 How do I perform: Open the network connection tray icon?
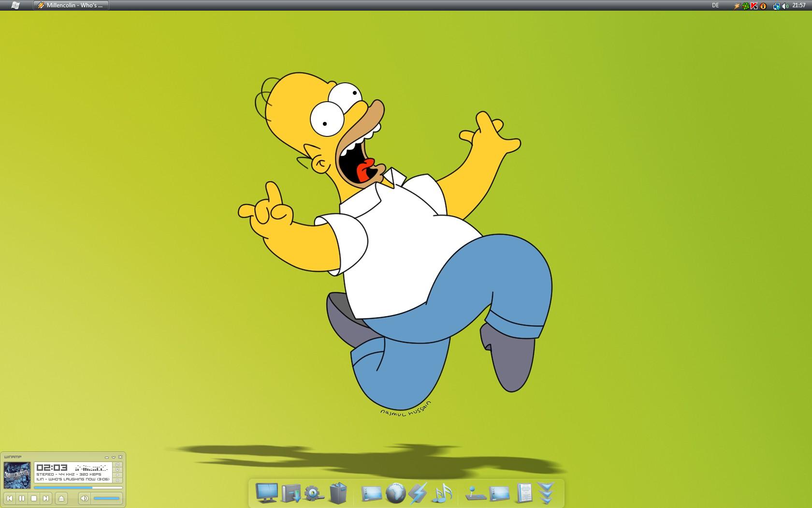pyautogui.click(x=776, y=6)
